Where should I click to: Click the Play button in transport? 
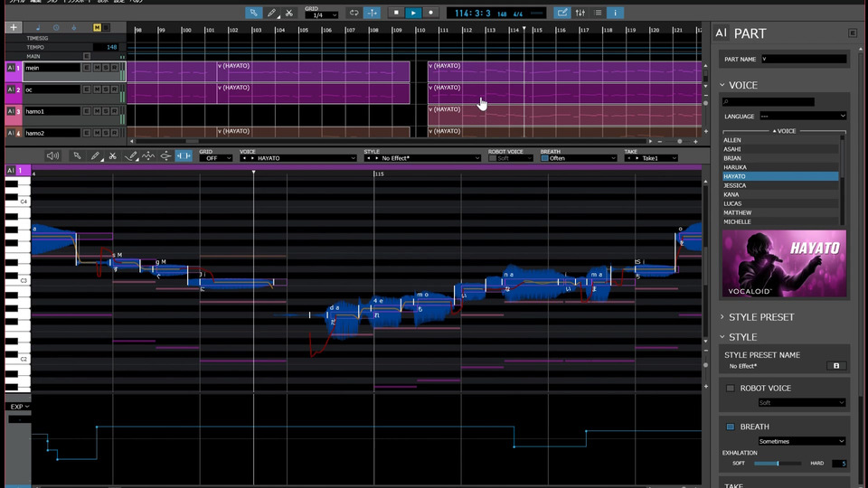click(x=413, y=13)
